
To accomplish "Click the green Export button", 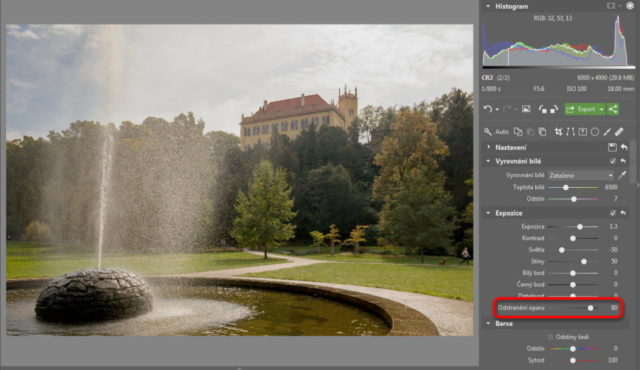I will click(582, 109).
